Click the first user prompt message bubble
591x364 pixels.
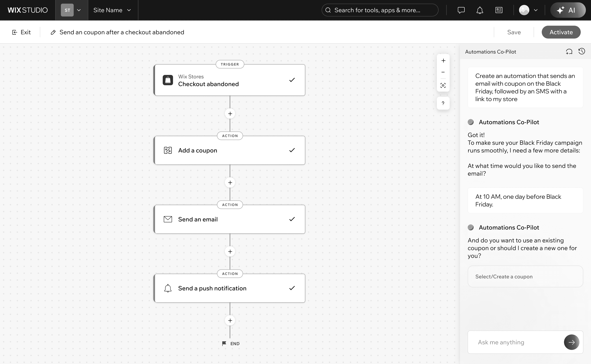click(x=525, y=87)
